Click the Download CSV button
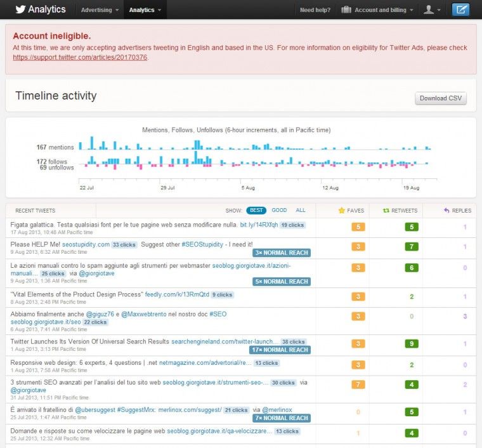 441,98
